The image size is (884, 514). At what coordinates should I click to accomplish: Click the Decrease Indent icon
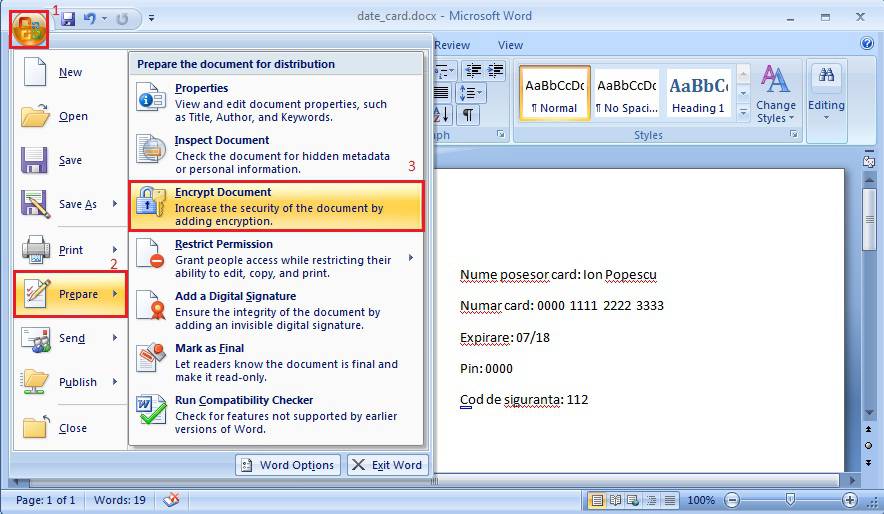point(473,70)
